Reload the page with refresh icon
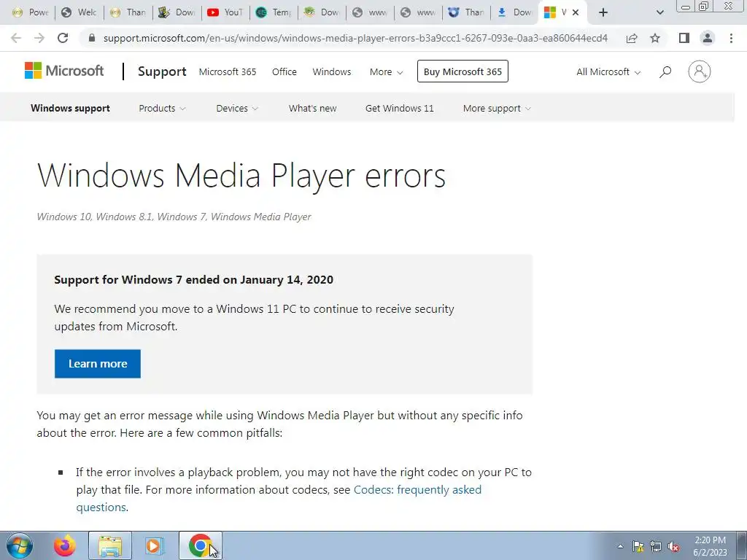This screenshot has height=560, width=747. click(x=63, y=38)
